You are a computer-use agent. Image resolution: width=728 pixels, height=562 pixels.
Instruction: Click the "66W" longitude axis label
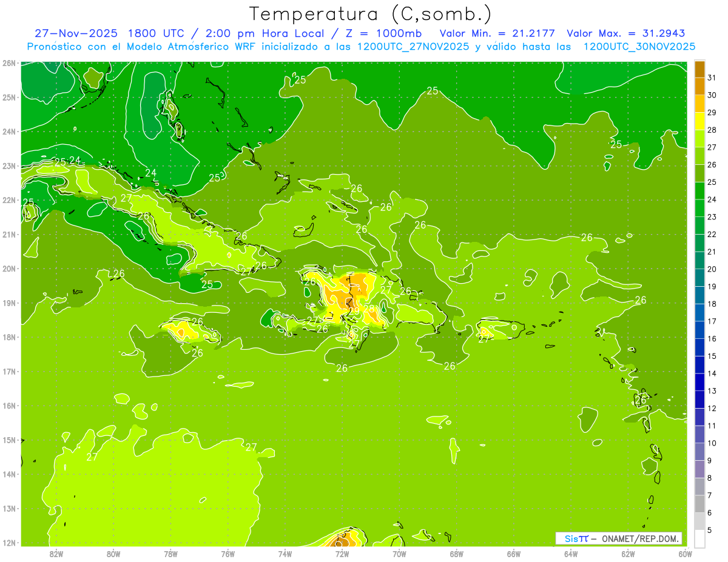coord(514,554)
